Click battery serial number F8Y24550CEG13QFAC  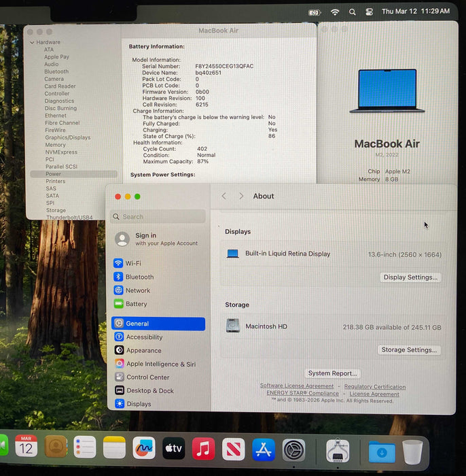(224, 66)
